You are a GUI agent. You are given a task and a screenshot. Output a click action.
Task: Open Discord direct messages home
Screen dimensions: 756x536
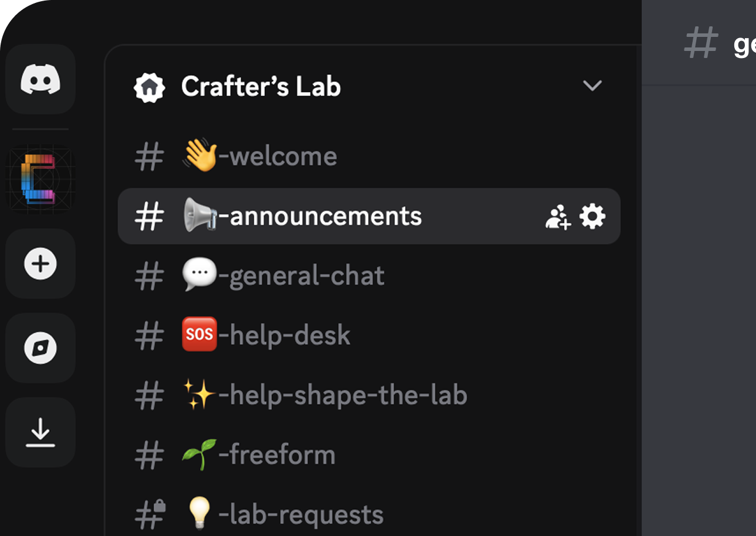tap(40, 79)
